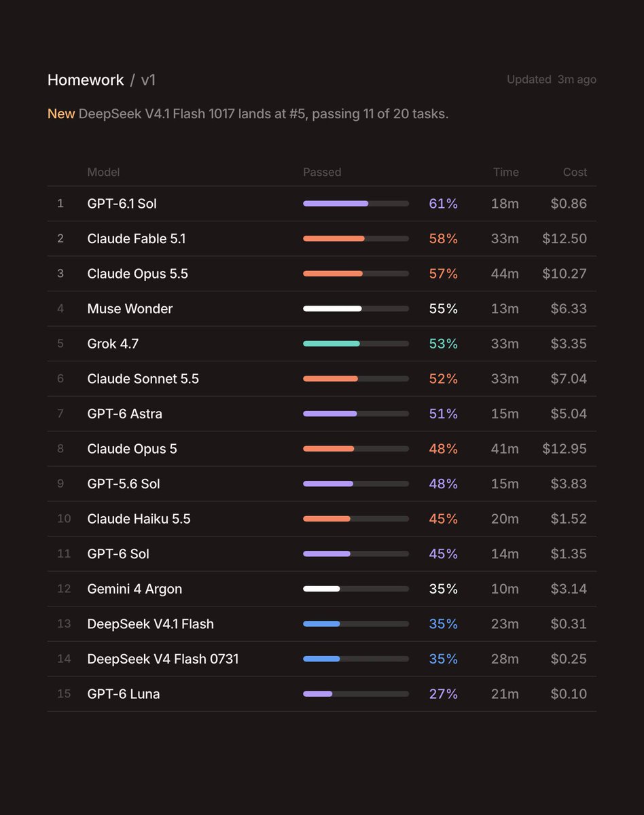
Task: Click the Time column header
Action: [506, 173]
